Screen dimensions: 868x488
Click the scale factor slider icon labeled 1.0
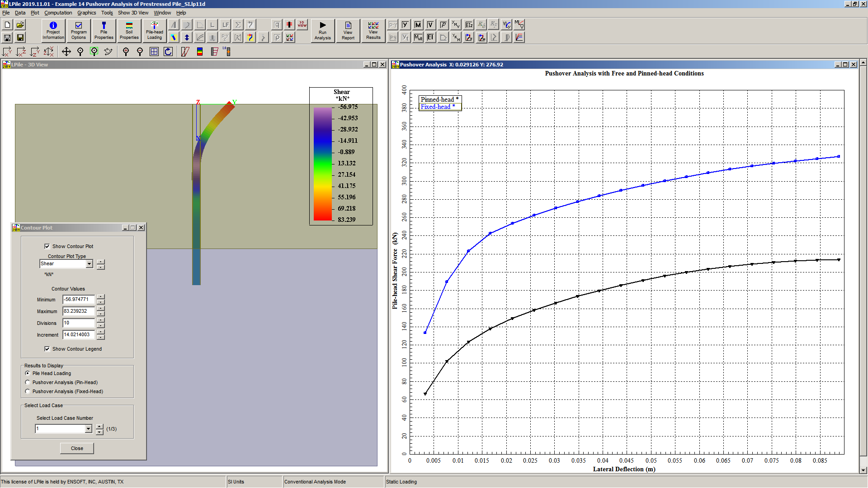click(x=226, y=52)
